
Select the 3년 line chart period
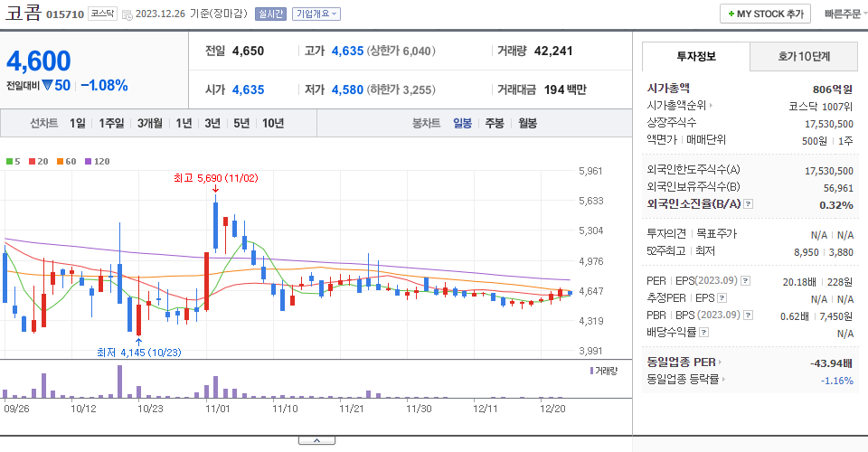coord(212,123)
